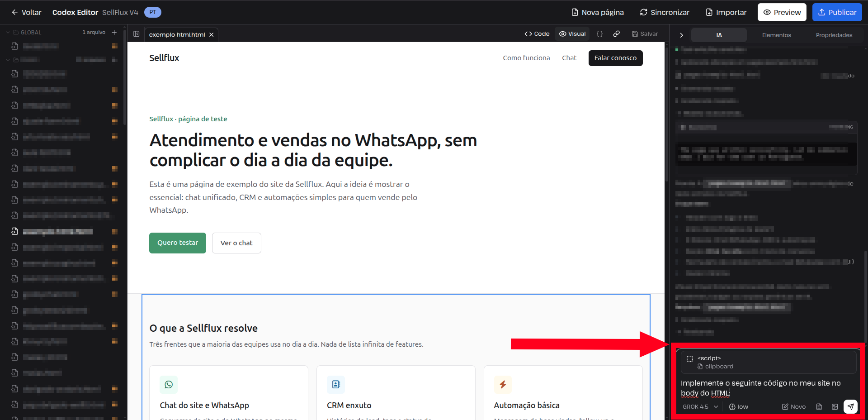Click the CRM enxuto card icon
The image size is (868, 420).
pyautogui.click(x=336, y=385)
